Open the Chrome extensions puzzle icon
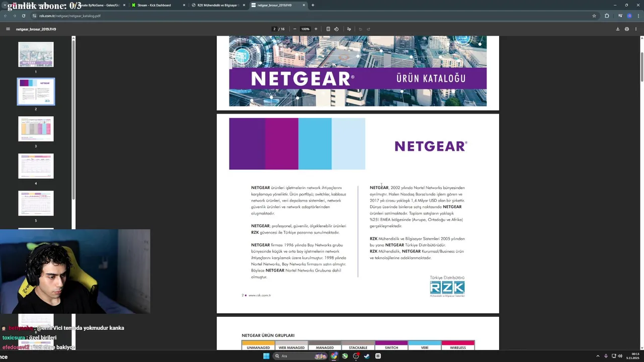This screenshot has width=644, height=362. 607,16
